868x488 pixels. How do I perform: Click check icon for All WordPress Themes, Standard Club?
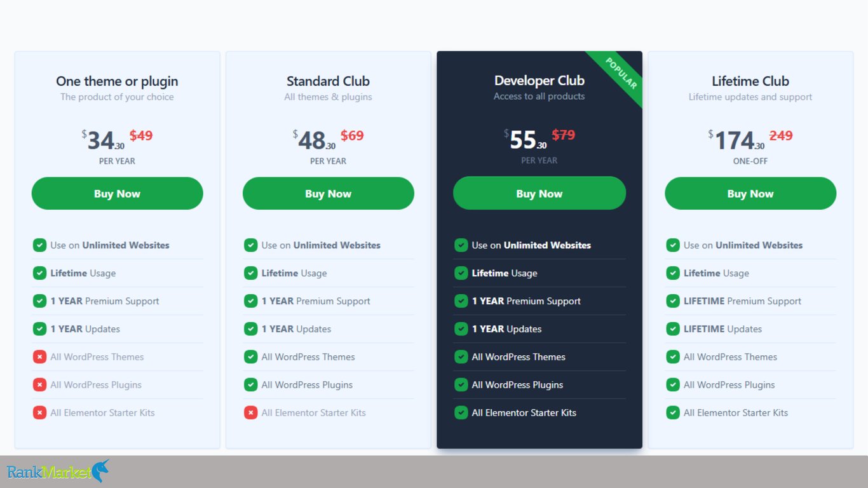250,357
